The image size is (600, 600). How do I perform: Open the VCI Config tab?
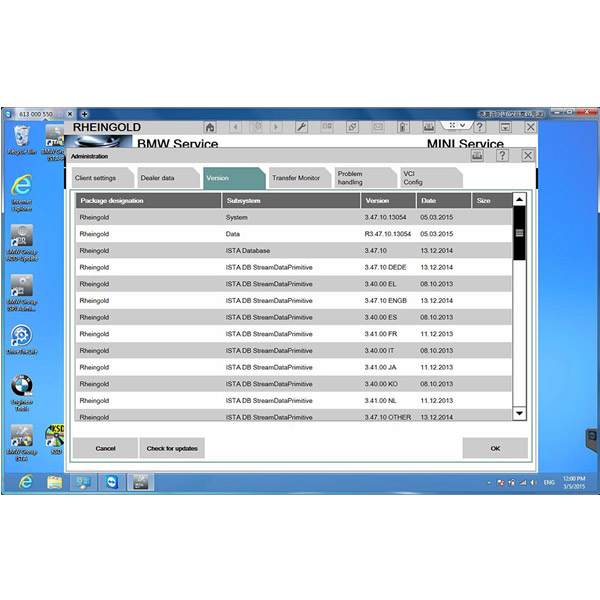tap(431, 178)
